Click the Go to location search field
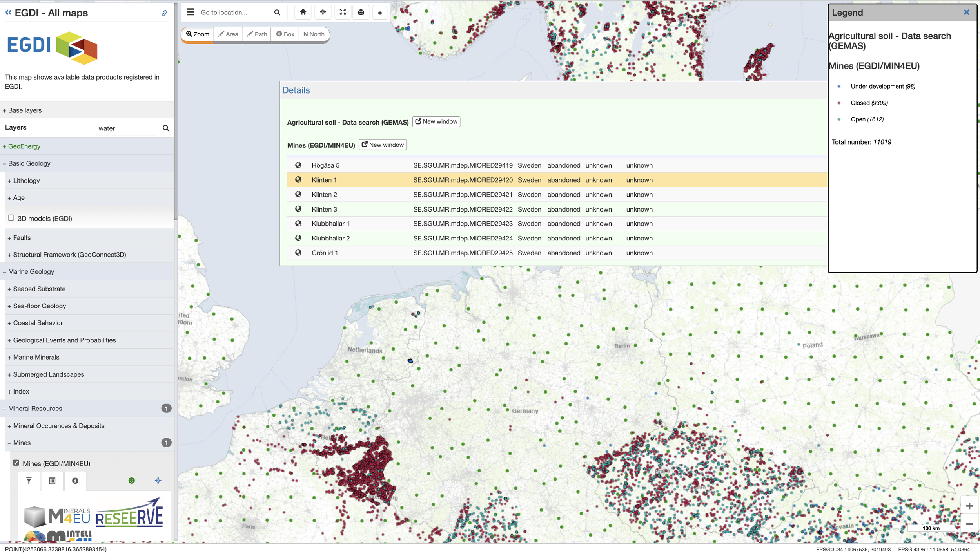The height and width of the screenshot is (555, 980). pos(235,13)
